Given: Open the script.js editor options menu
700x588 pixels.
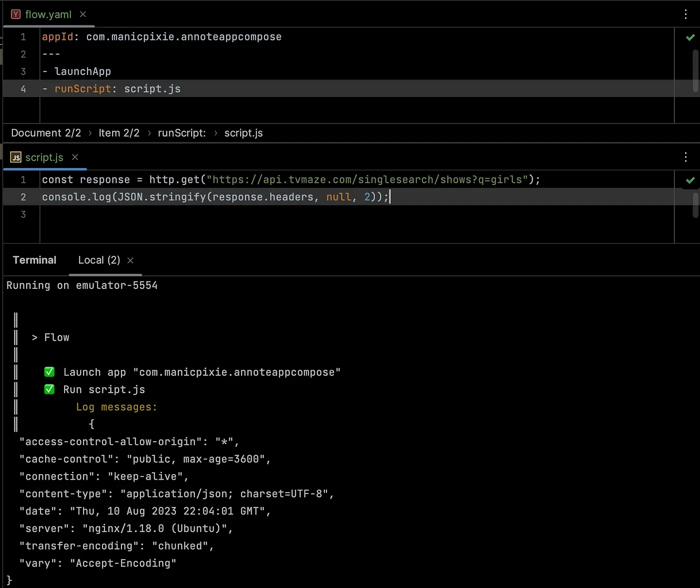Looking at the screenshot, I should [685, 157].
